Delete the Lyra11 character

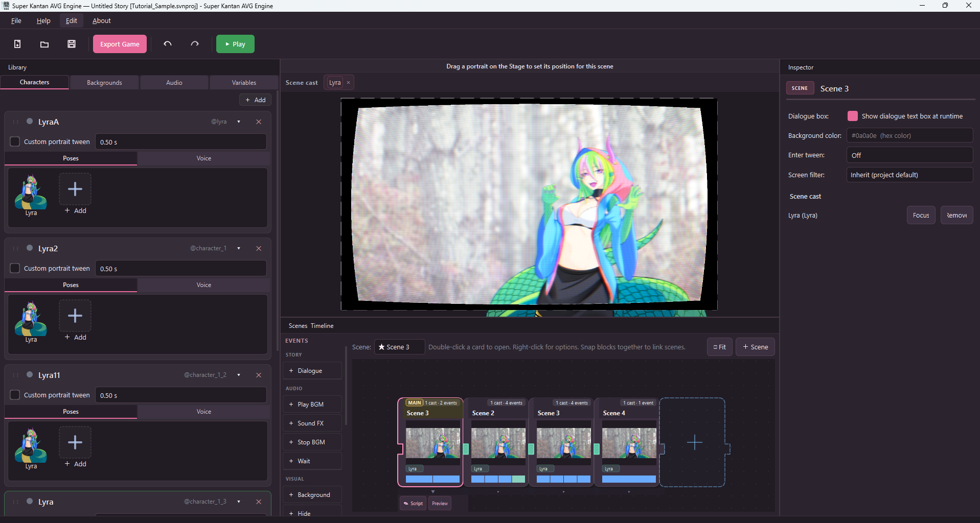point(259,375)
